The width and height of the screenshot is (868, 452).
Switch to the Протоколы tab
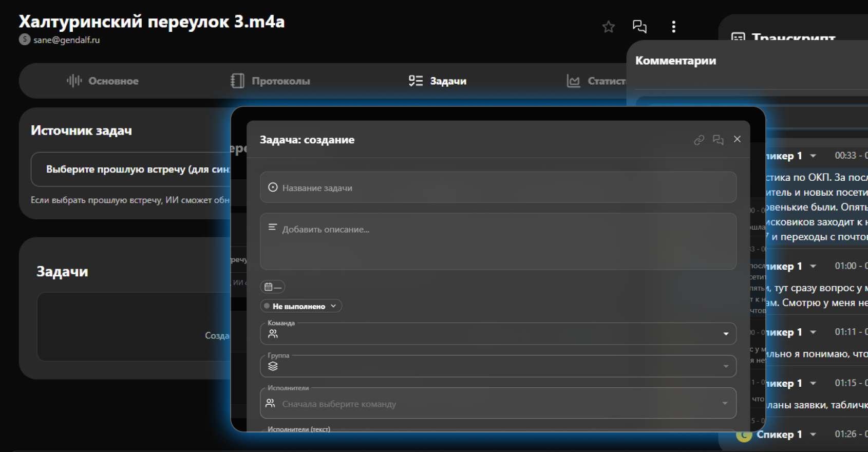click(x=271, y=81)
